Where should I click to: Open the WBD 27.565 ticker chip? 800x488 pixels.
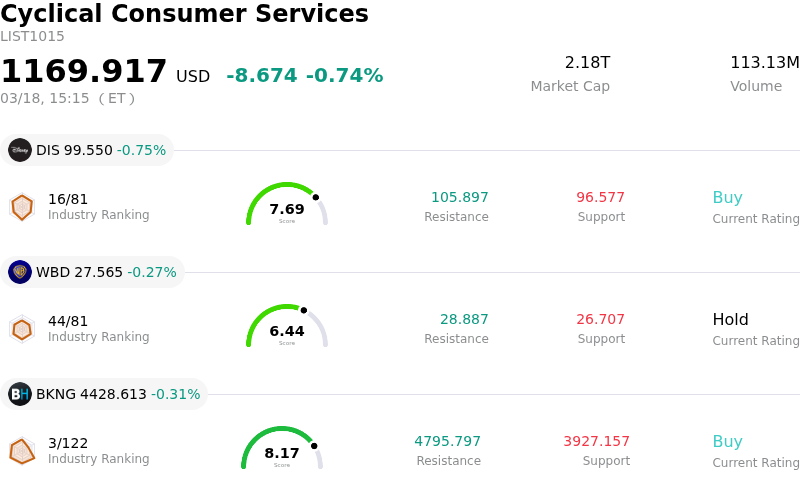(x=94, y=272)
